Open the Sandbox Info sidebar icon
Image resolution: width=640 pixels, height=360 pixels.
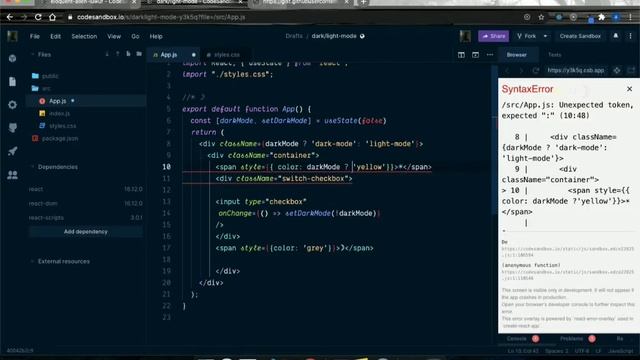(12, 58)
